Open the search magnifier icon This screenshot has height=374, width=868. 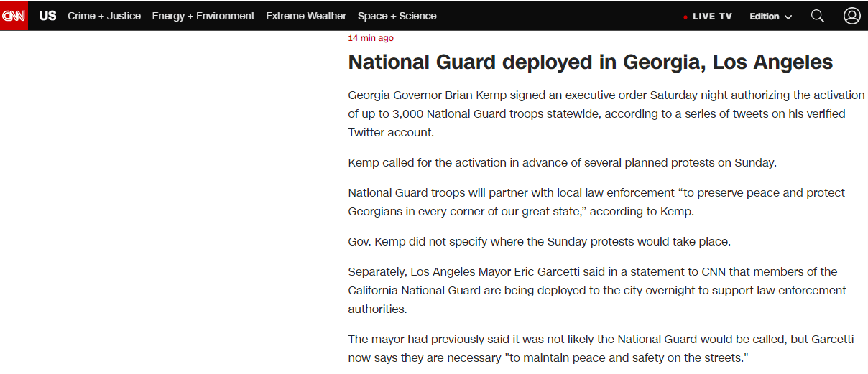coord(817,16)
